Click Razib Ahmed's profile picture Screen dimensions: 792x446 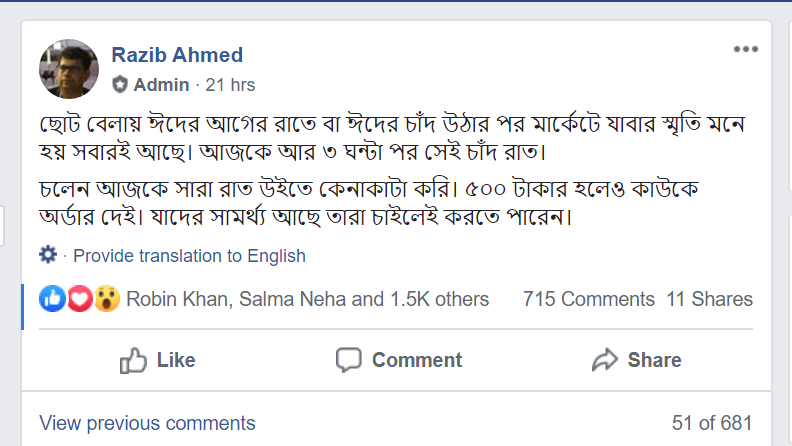pos(69,69)
